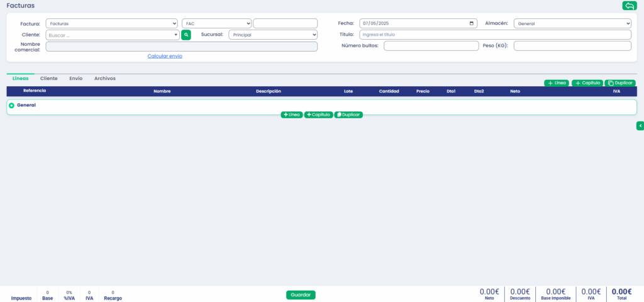Expand the collapsed right side panel arrow

pyautogui.click(x=640, y=126)
